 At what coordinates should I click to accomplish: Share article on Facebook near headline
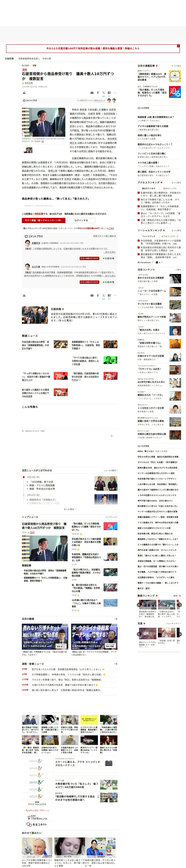coord(98,93)
